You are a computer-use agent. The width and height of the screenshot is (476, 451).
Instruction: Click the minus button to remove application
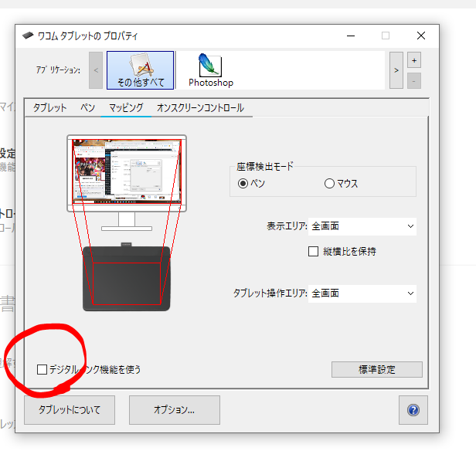(x=413, y=80)
